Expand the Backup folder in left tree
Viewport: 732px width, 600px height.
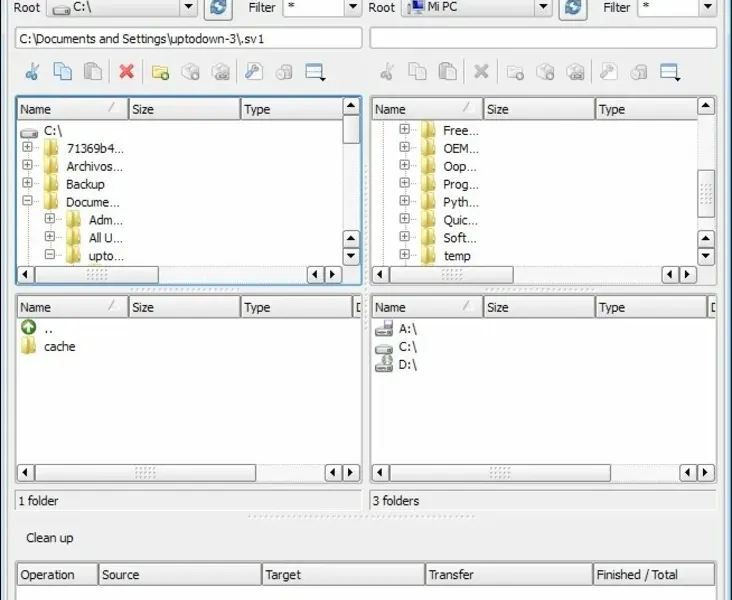pyautogui.click(x=27, y=183)
